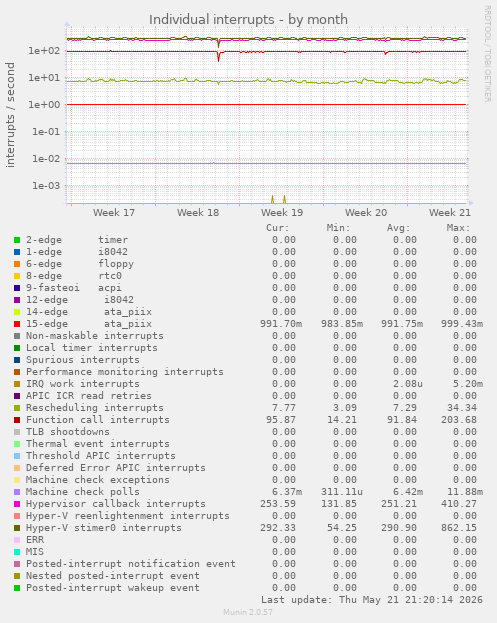Click the Threshold APIC interrupts label
Viewport: 497px width, 623px height.
pos(101,456)
